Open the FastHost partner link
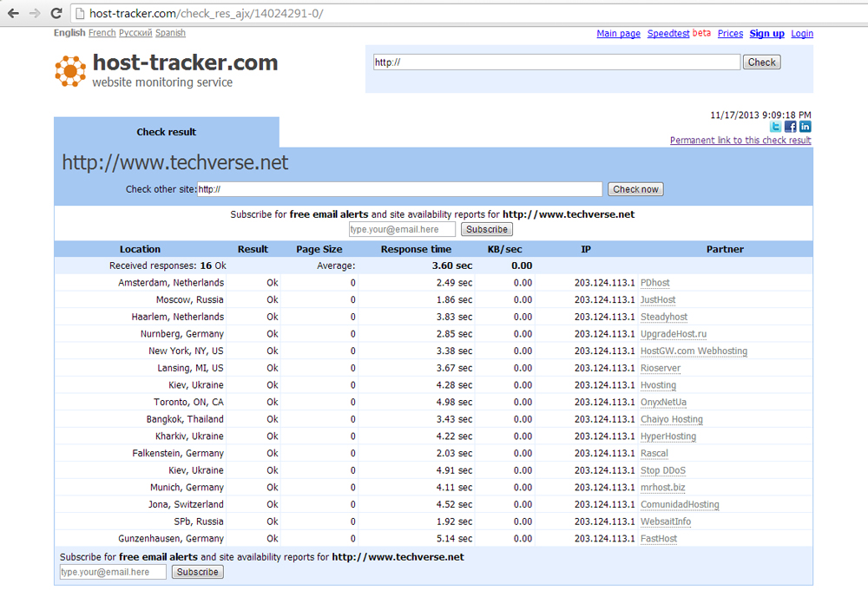Viewport: 868px width, 597px height. click(659, 539)
